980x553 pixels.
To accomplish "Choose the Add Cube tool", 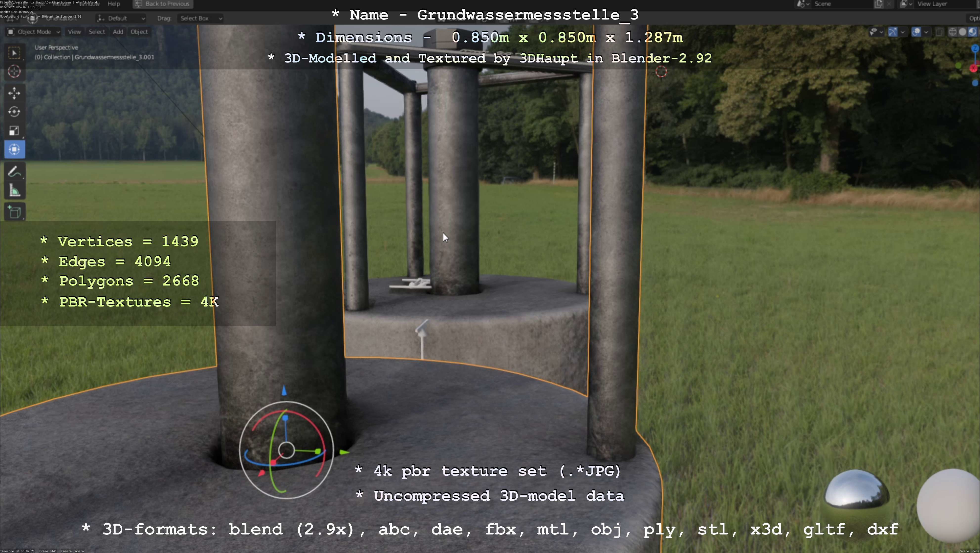I will point(14,212).
